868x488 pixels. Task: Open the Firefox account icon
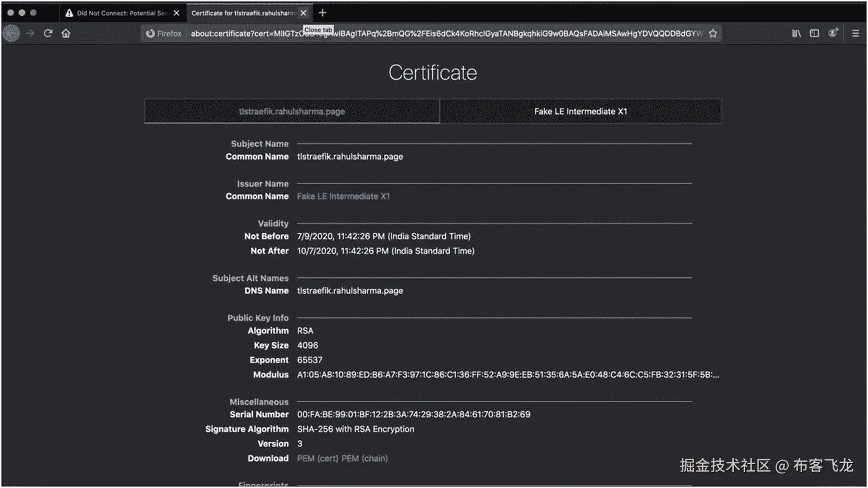(x=833, y=34)
